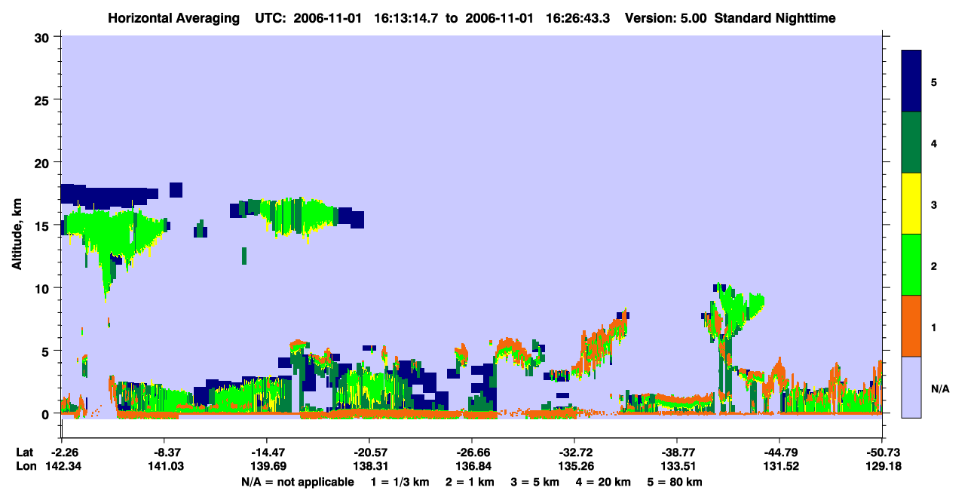980x503 pixels.
Task: Click latitude value -20.57
Action: pyautogui.click(x=369, y=452)
